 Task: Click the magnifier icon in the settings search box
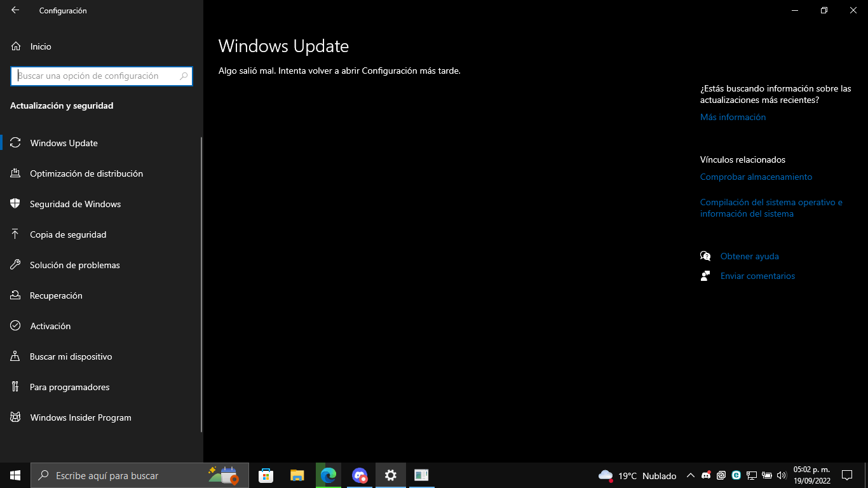point(184,76)
